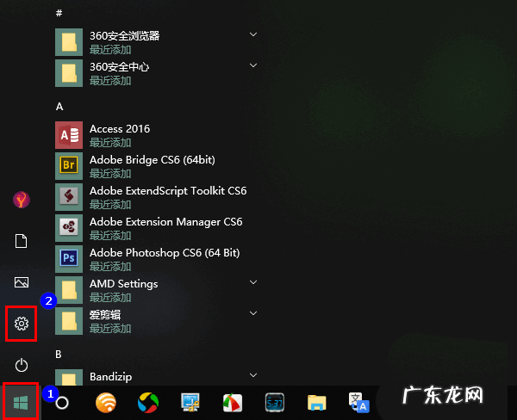The height and width of the screenshot is (420, 517).
Task: Open Settings gear in Start sidebar
Action: click(21, 324)
